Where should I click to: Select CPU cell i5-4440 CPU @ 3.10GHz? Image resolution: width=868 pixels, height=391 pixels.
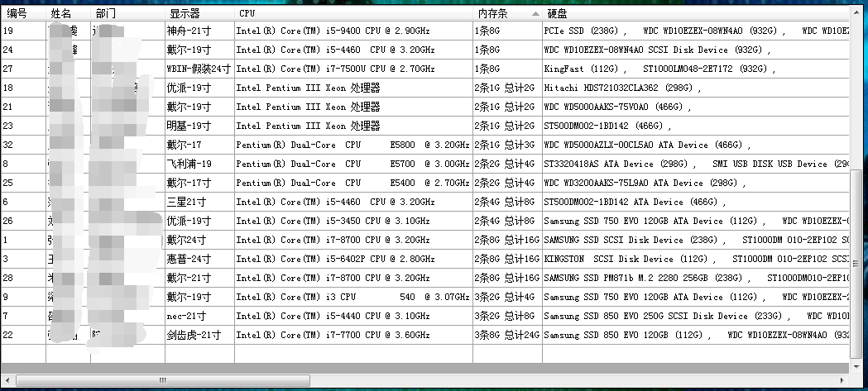pyautogui.click(x=353, y=316)
